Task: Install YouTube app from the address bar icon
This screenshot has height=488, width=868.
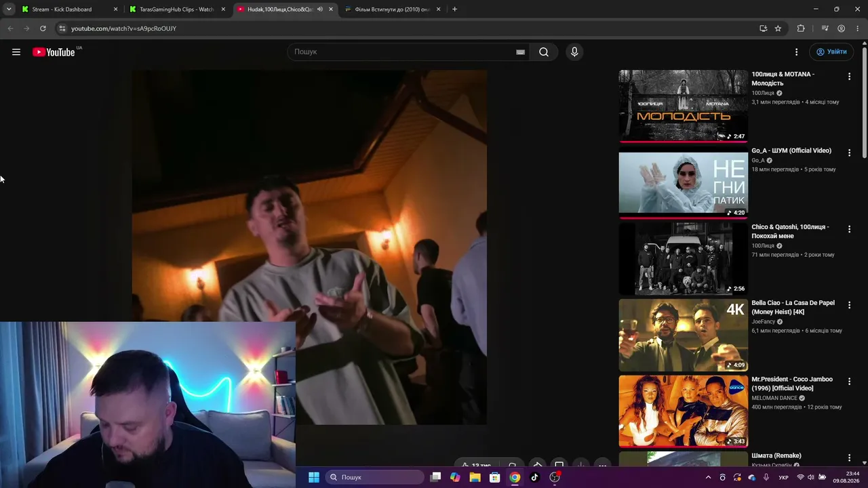Action: point(763,28)
